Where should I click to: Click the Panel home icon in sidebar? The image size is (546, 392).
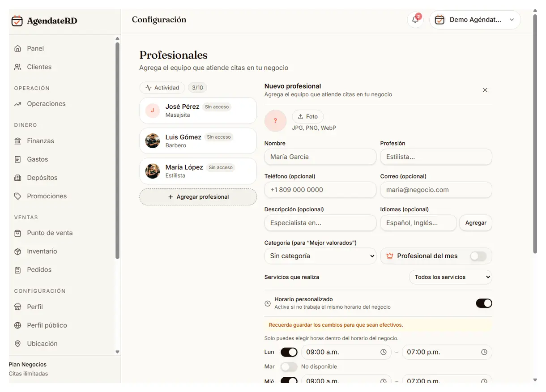(18, 48)
